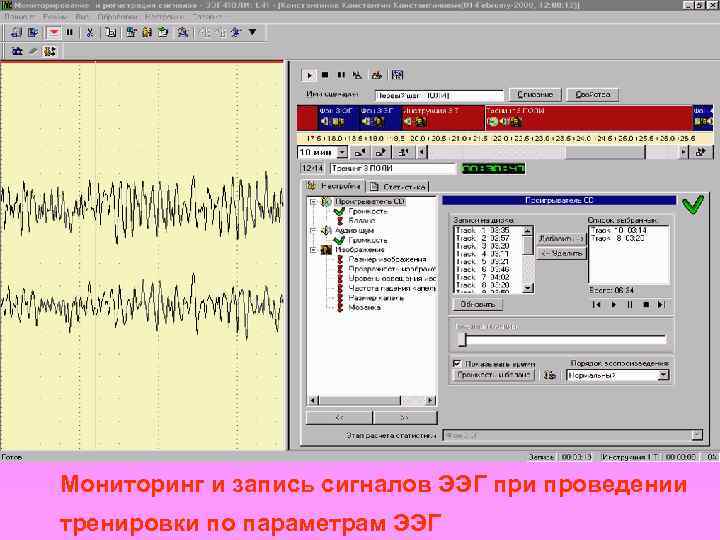This screenshot has height=540, width=720.
Task: Click the second icon button after the 10 мин dropdown
Action: (x=381, y=152)
